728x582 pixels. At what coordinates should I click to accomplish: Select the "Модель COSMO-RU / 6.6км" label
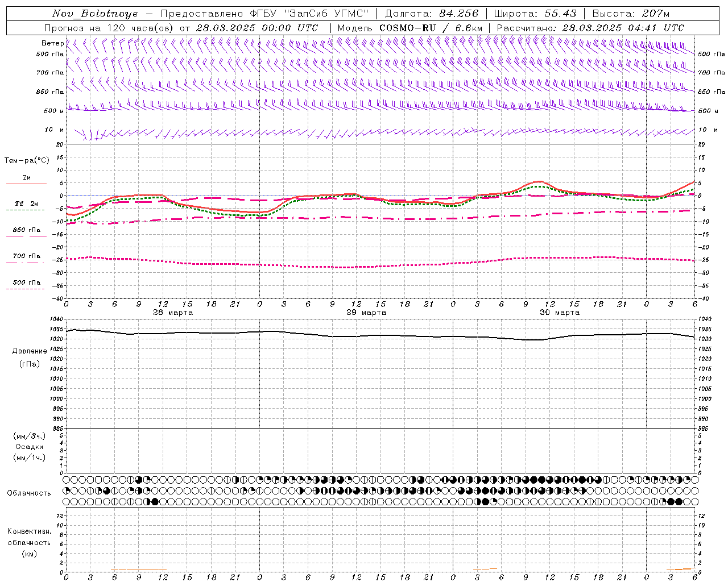click(409, 28)
